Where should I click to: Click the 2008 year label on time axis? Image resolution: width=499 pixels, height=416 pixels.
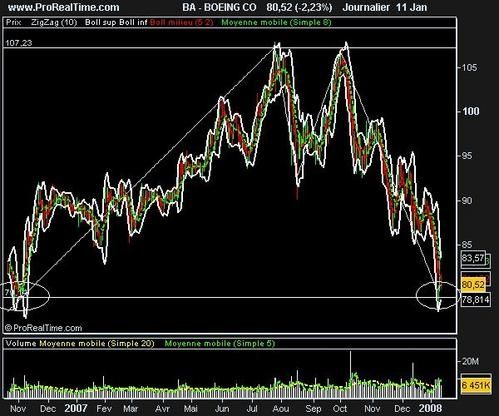[430, 408]
